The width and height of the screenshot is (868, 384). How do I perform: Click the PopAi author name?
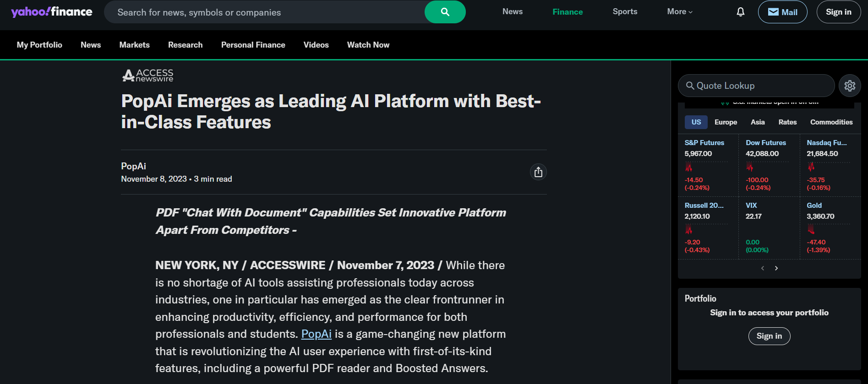point(133,166)
